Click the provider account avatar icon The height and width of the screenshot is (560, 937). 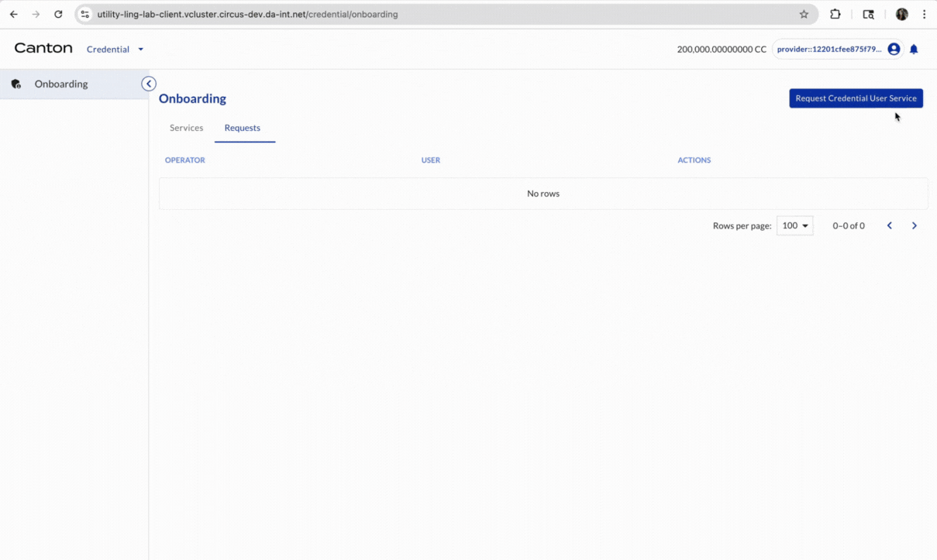894,49
